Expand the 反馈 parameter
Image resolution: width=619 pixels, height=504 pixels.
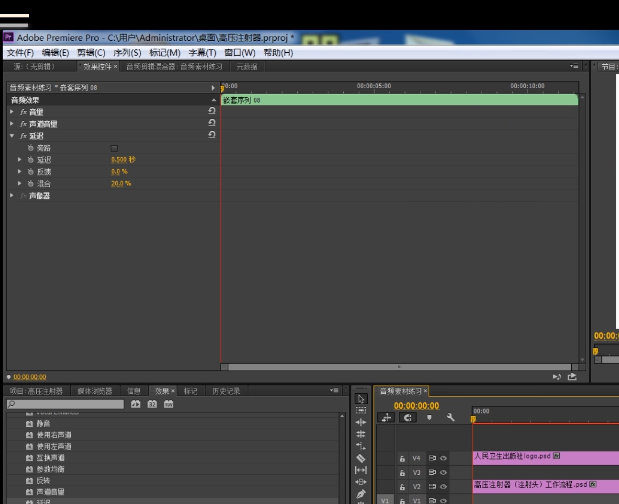(x=19, y=172)
